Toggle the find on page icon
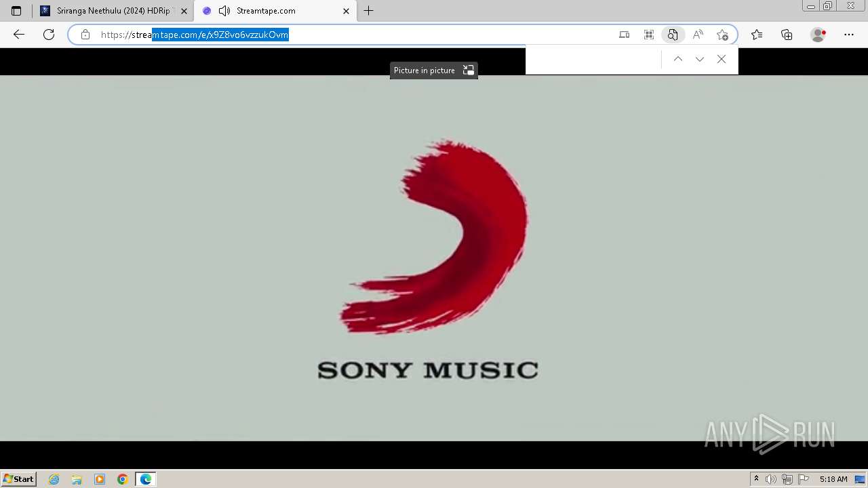The width and height of the screenshot is (868, 488). 673,35
